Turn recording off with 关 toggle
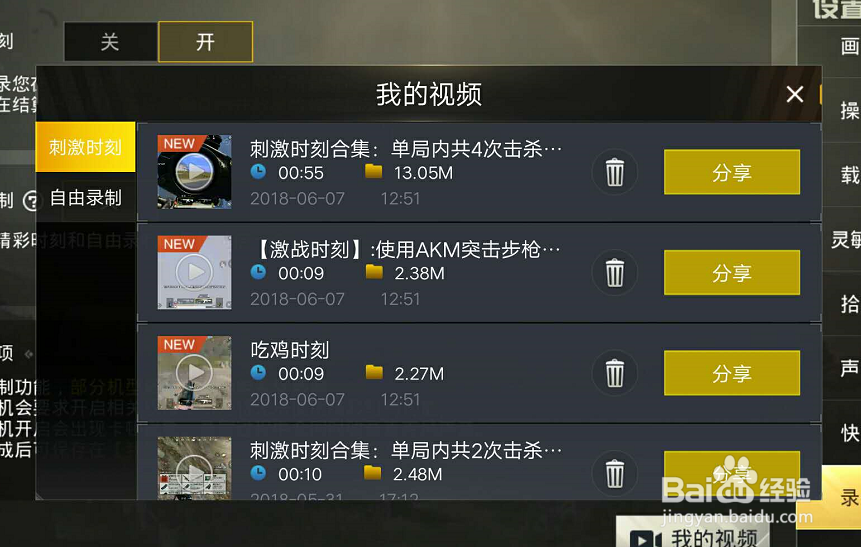 pyautogui.click(x=110, y=42)
